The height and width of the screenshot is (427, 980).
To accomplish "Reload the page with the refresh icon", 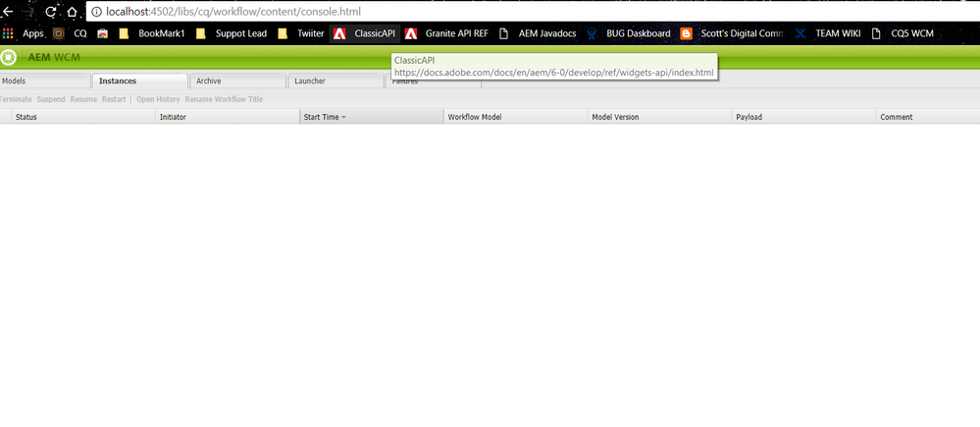I will [x=50, y=12].
